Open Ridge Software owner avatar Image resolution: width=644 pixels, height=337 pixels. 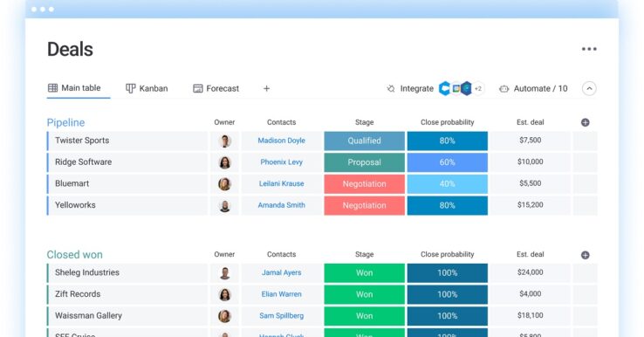click(x=224, y=162)
